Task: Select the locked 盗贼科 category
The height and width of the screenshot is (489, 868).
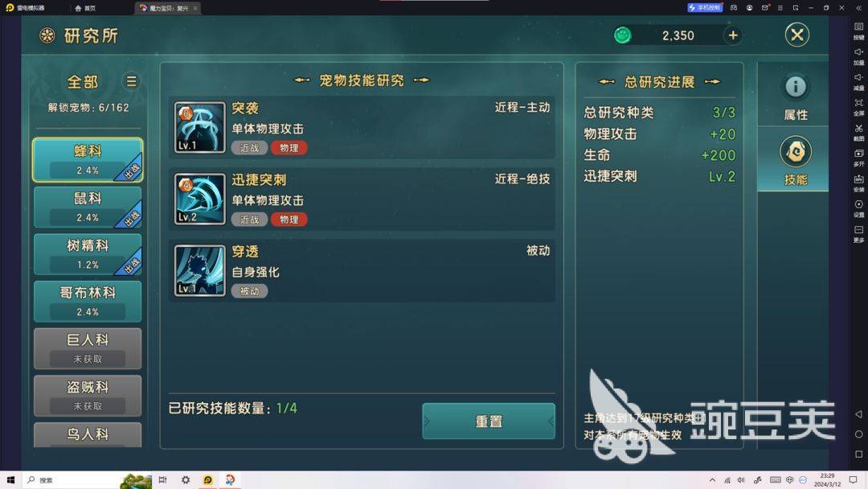Action: (88, 396)
